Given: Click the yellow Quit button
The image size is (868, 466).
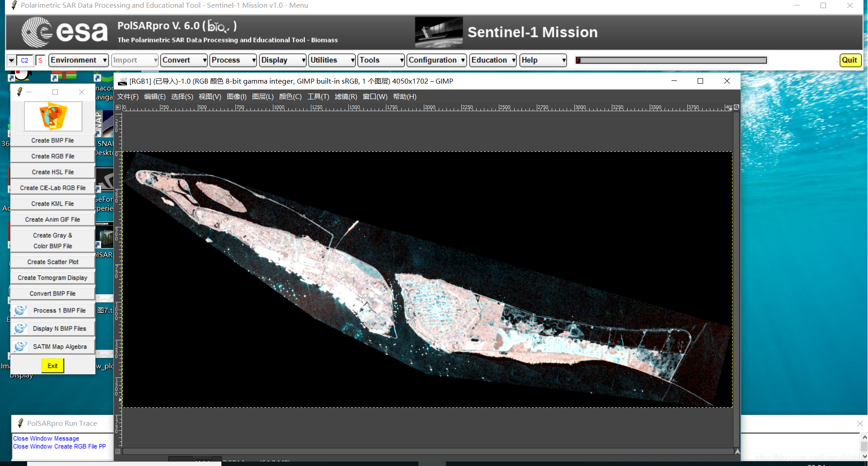Looking at the screenshot, I should 849,60.
